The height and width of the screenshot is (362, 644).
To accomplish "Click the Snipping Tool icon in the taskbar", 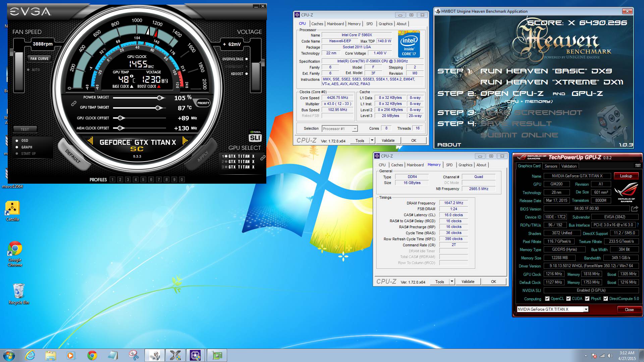I will (133, 355).
